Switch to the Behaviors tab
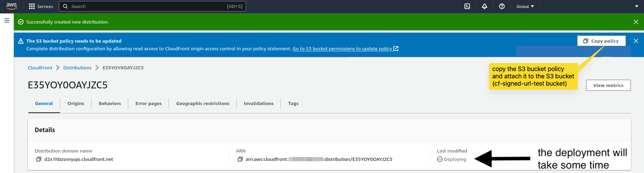Screen dimensions: 644x173 click(110, 103)
